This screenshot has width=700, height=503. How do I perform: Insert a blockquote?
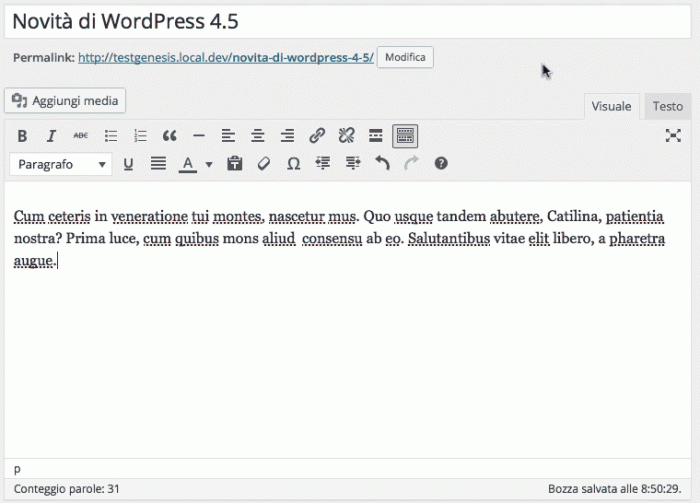coord(169,135)
